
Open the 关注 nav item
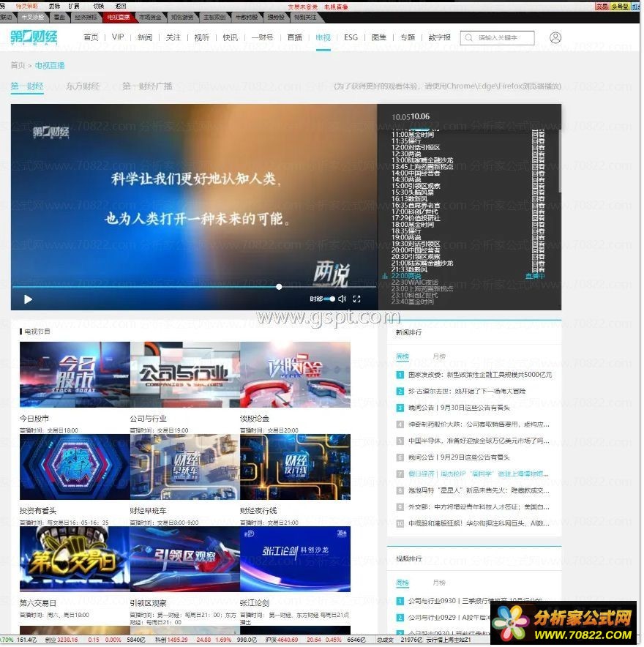pyautogui.click(x=173, y=37)
